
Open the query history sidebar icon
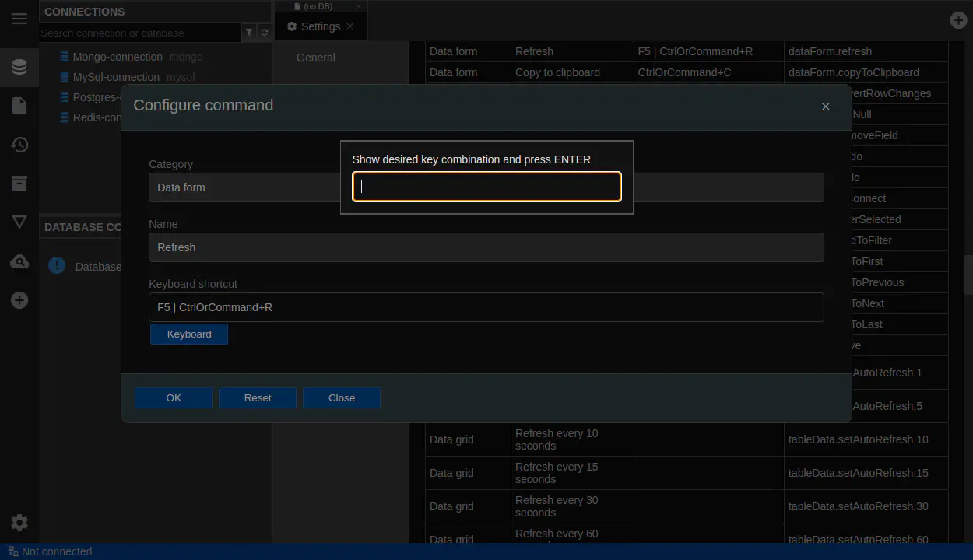pyautogui.click(x=19, y=145)
